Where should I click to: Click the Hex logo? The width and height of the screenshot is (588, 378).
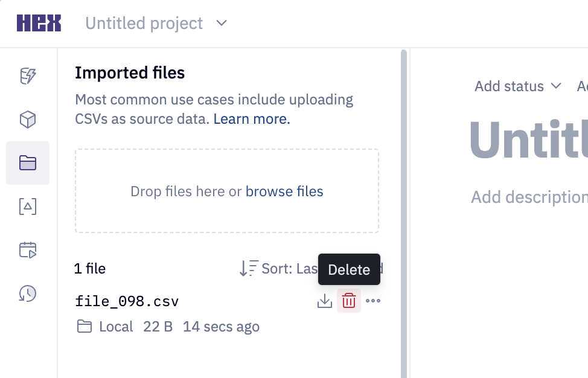pos(39,22)
